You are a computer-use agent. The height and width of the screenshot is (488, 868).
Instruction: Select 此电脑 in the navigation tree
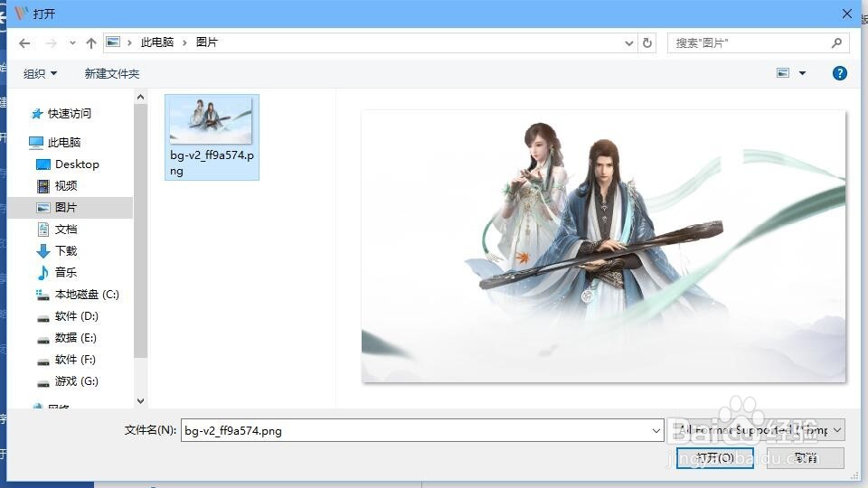tap(64, 142)
